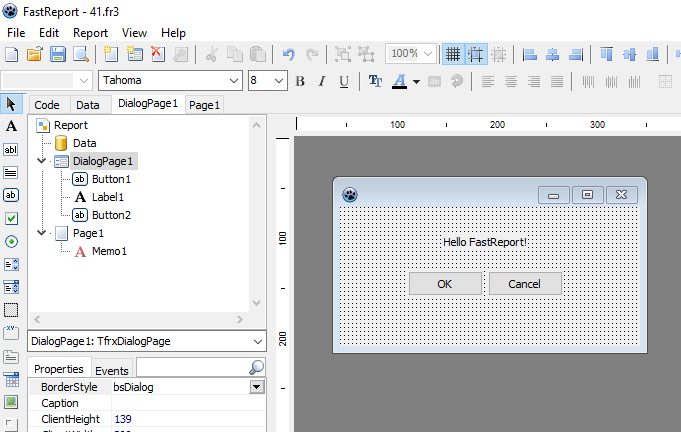Toggle Show grid toolbar button

453,54
